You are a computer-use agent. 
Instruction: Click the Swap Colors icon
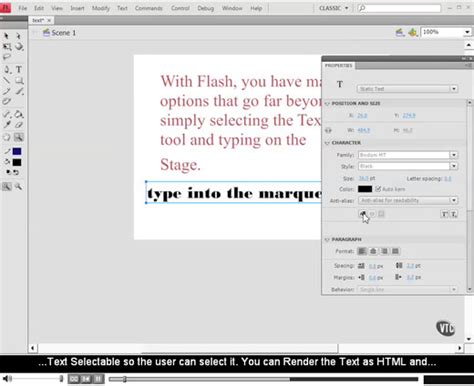click(16, 172)
